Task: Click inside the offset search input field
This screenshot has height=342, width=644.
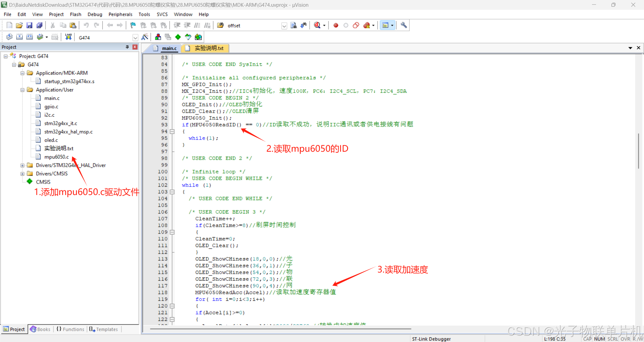Action: coord(254,26)
